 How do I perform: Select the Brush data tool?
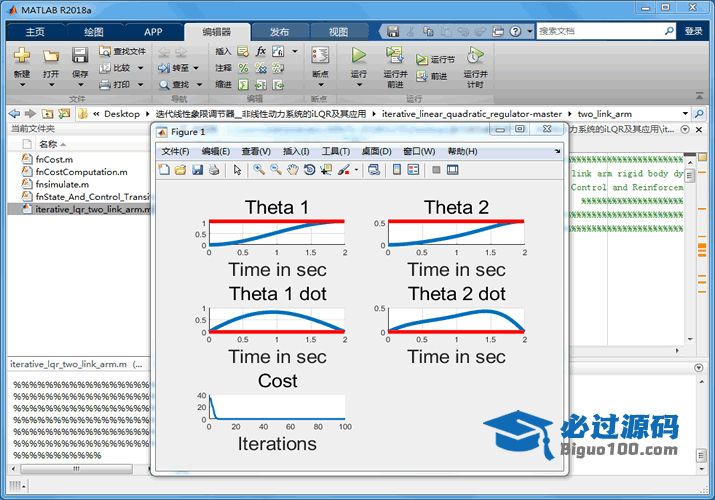(x=343, y=170)
